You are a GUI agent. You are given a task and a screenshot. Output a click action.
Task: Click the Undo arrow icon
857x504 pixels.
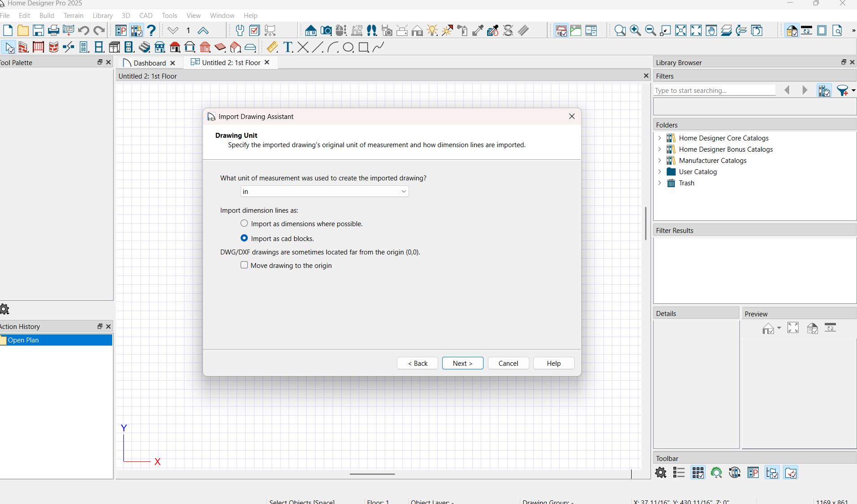pos(84,31)
